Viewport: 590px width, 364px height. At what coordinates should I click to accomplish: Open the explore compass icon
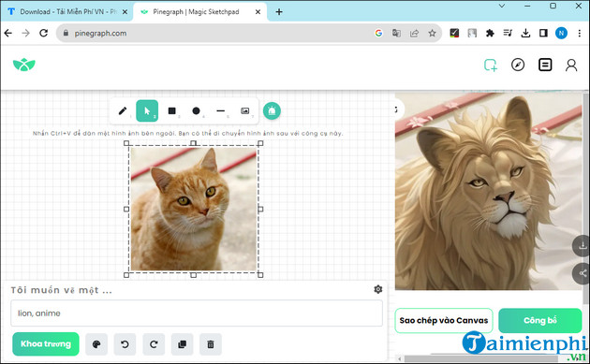click(518, 65)
